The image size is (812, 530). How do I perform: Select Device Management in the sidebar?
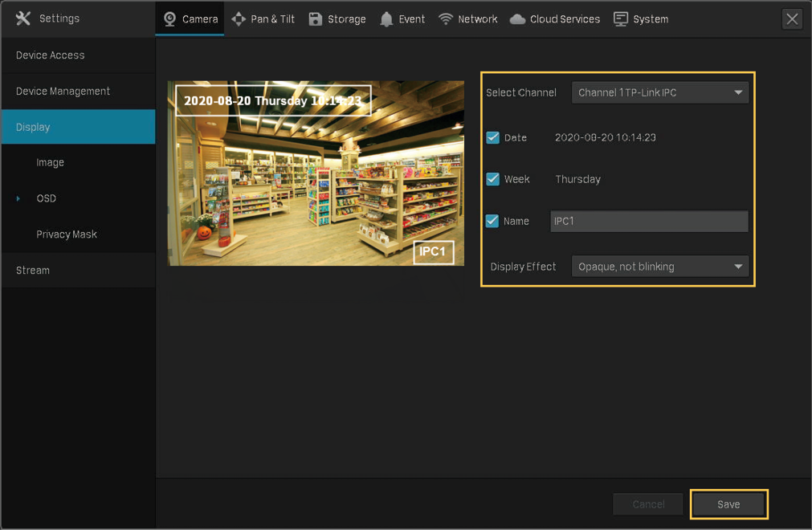pos(78,91)
